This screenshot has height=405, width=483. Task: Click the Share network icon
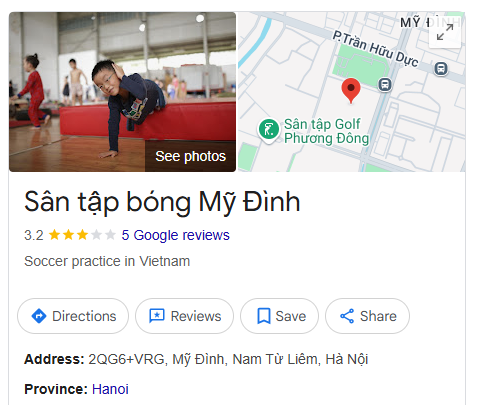click(x=347, y=316)
